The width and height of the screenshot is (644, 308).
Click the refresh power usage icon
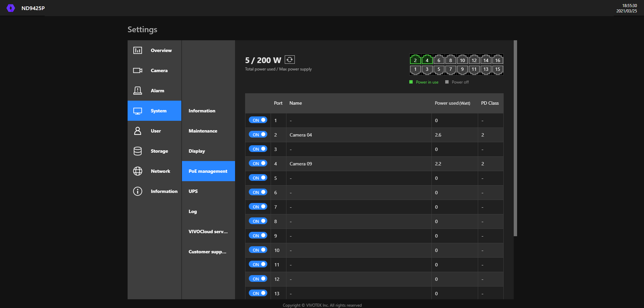click(x=289, y=60)
